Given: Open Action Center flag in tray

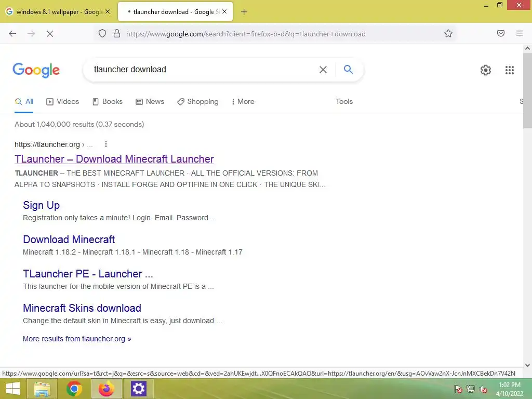Looking at the screenshot, I should pos(458,389).
